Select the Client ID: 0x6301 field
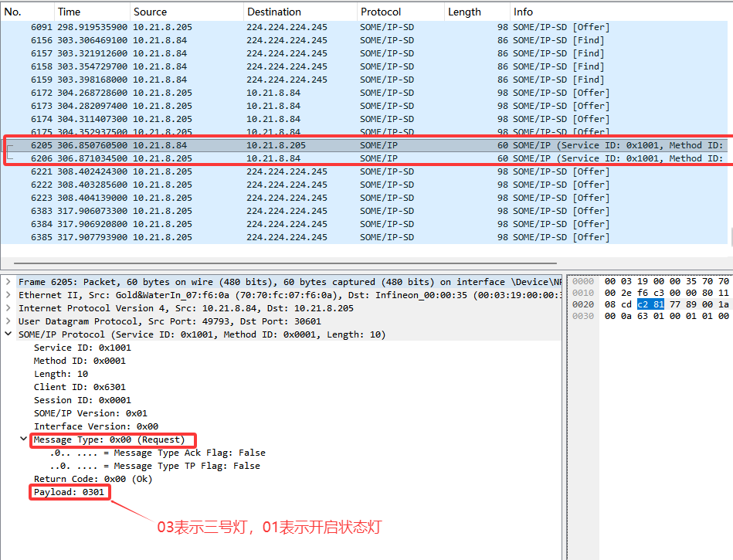Screen dimensions: 733x560 point(80,386)
